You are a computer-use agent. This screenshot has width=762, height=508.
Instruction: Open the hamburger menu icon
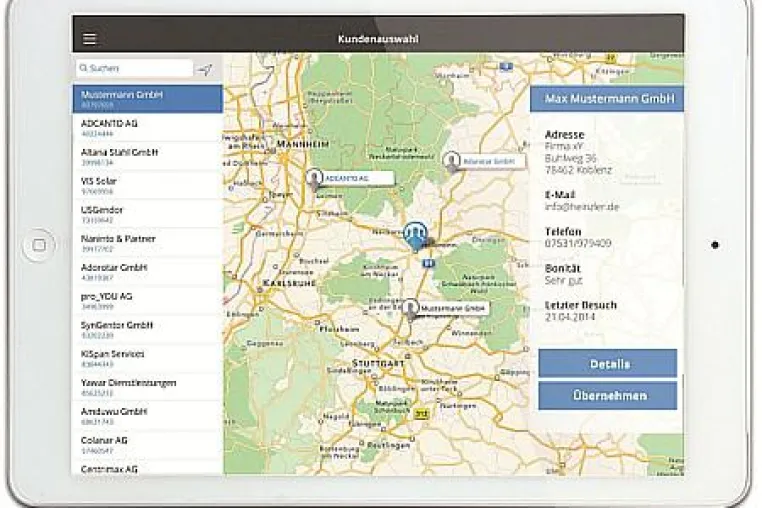[89, 39]
